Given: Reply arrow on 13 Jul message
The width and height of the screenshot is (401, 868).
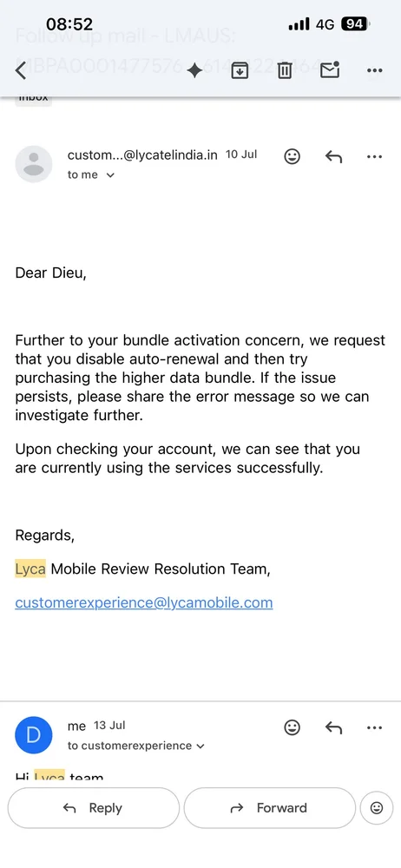Looking at the screenshot, I should tap(333, 727).
